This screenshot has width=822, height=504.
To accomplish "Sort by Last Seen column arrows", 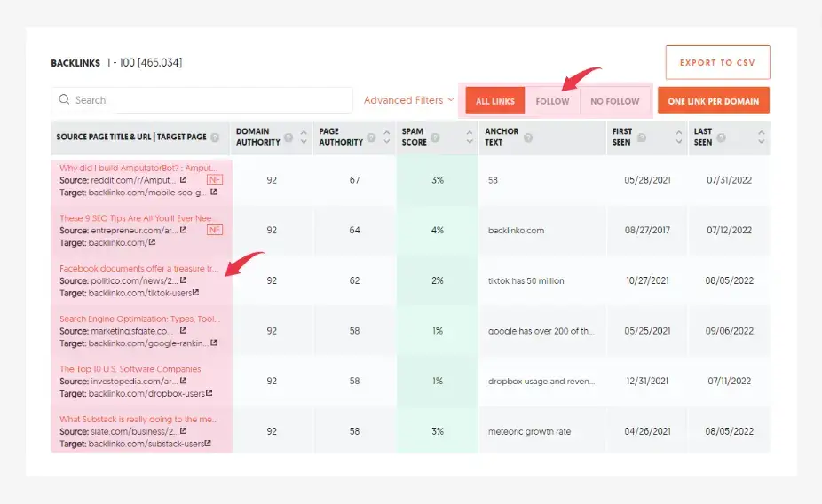I will tap(762, 138).
